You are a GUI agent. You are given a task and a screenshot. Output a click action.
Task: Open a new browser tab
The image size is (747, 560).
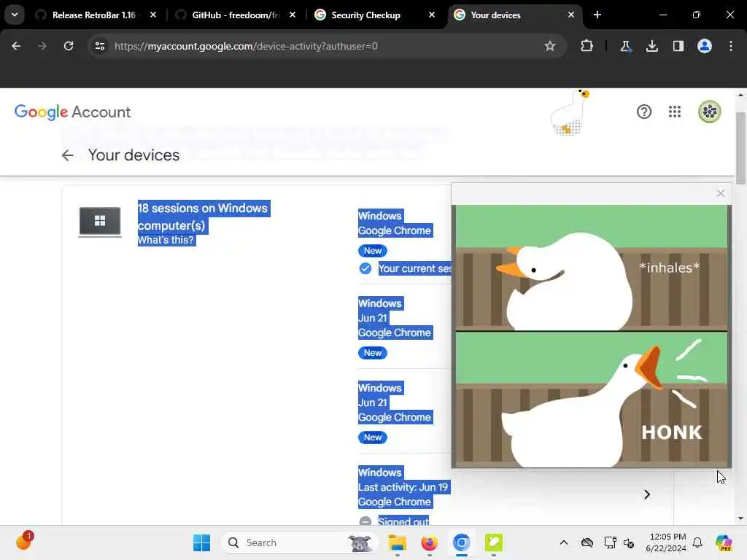click(x=597, y=15)
